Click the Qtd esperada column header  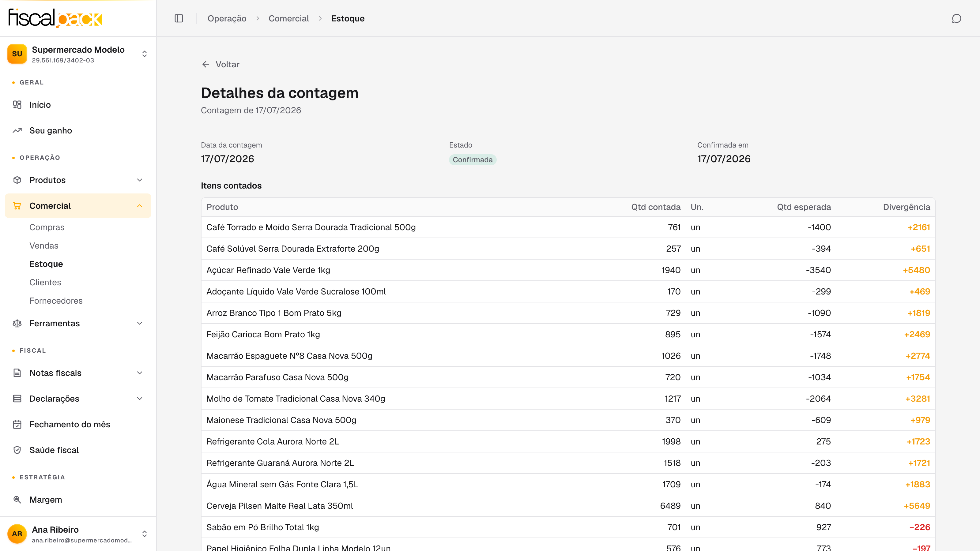pyautogui.click(x=804, y=207)
